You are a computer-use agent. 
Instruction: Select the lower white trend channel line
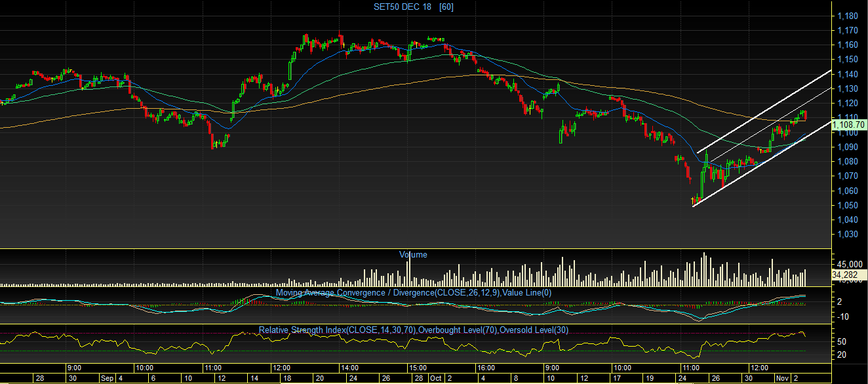760,164
